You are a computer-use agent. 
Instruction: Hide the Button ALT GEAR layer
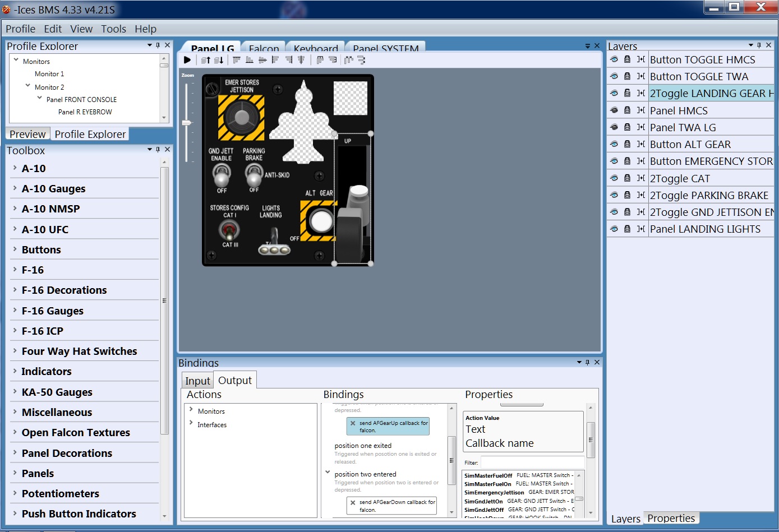pos(614,144)
